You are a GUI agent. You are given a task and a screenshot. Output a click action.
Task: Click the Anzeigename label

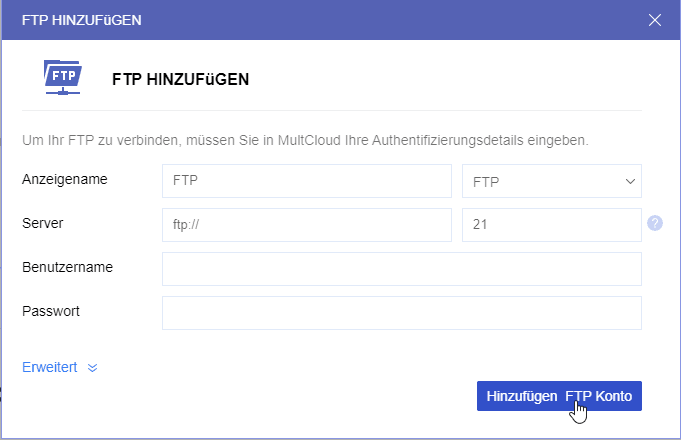(65, 180)
